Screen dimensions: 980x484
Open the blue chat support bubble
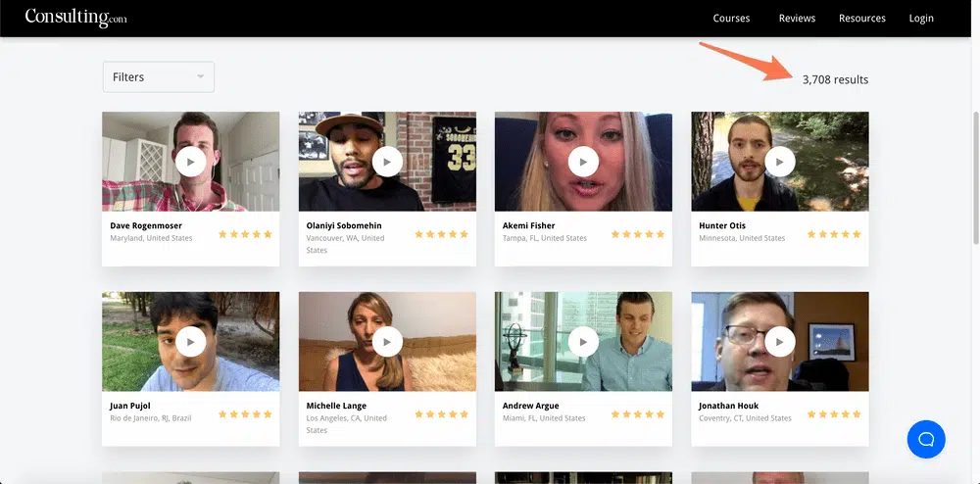click(926, 439)
